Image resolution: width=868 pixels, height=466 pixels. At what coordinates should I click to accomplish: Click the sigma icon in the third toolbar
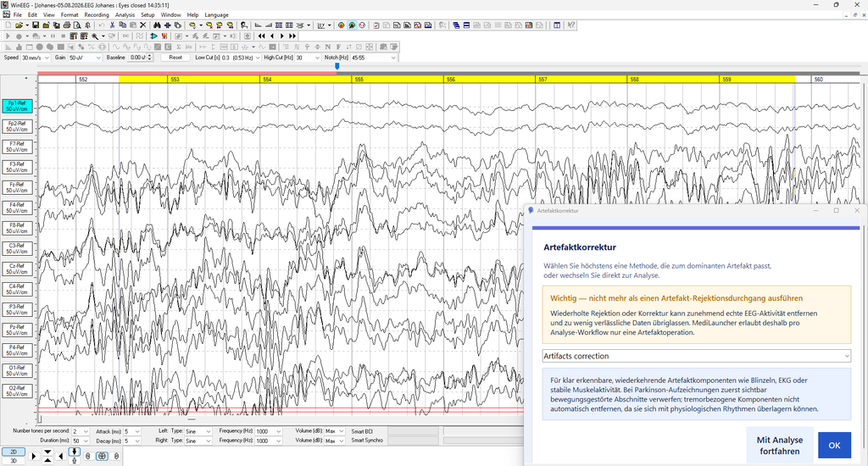179,47
